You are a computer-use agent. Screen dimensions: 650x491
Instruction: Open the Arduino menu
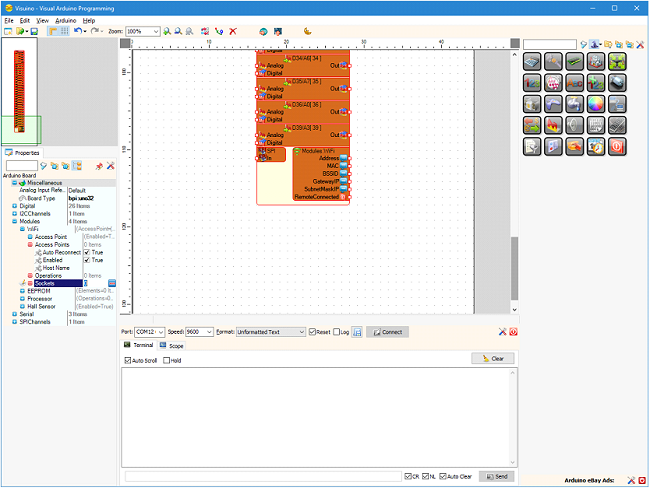65,20
